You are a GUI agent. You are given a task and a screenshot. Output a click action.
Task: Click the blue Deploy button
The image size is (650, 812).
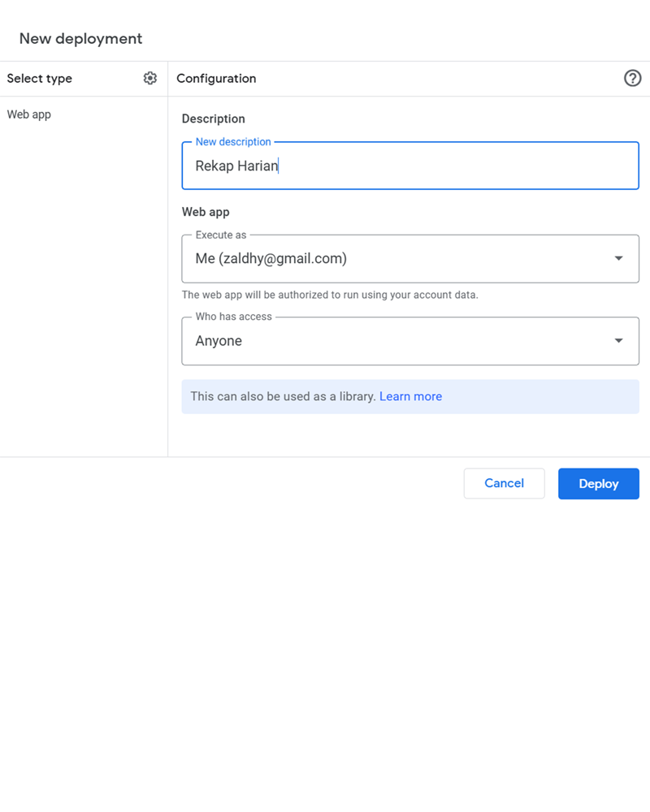(598, 484)
